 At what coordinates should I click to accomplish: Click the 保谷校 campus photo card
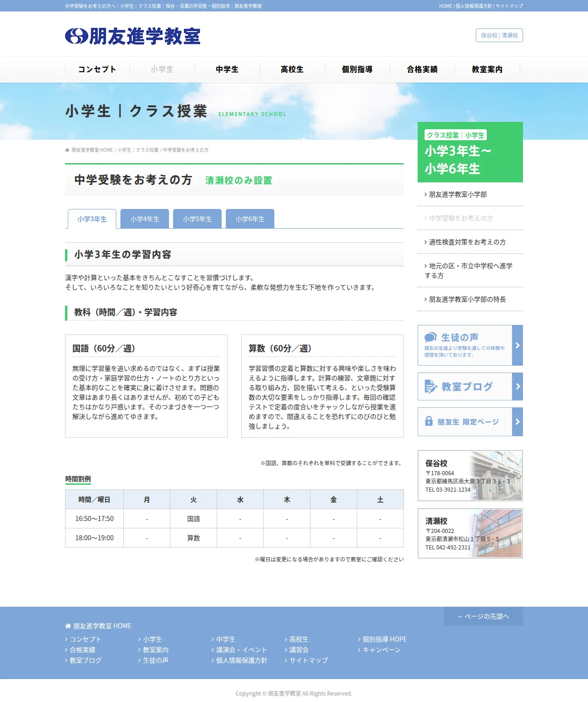coord(470,476)
